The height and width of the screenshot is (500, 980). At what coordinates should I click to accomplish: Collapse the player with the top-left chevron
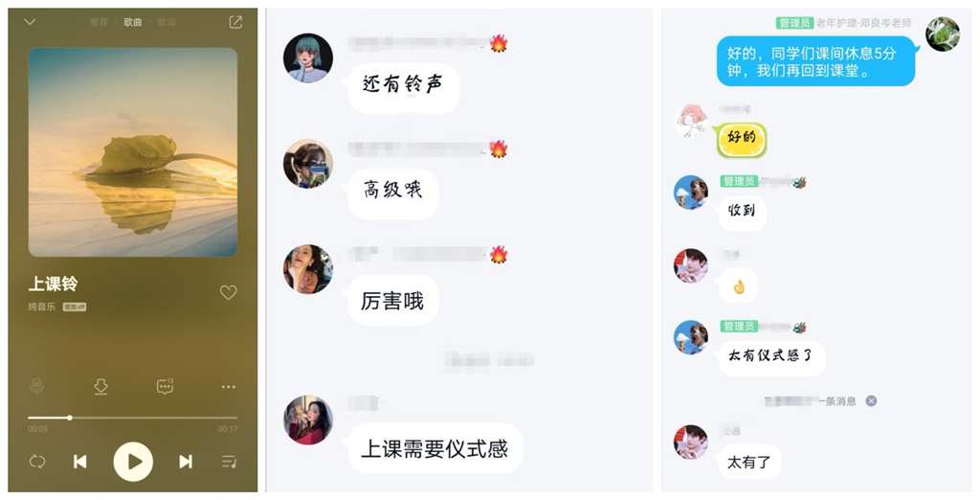coord(30,22)
